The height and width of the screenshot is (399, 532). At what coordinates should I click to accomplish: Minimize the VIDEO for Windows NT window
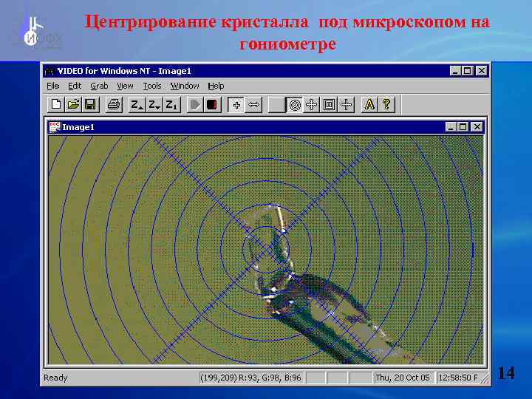[x=455, y=71]
